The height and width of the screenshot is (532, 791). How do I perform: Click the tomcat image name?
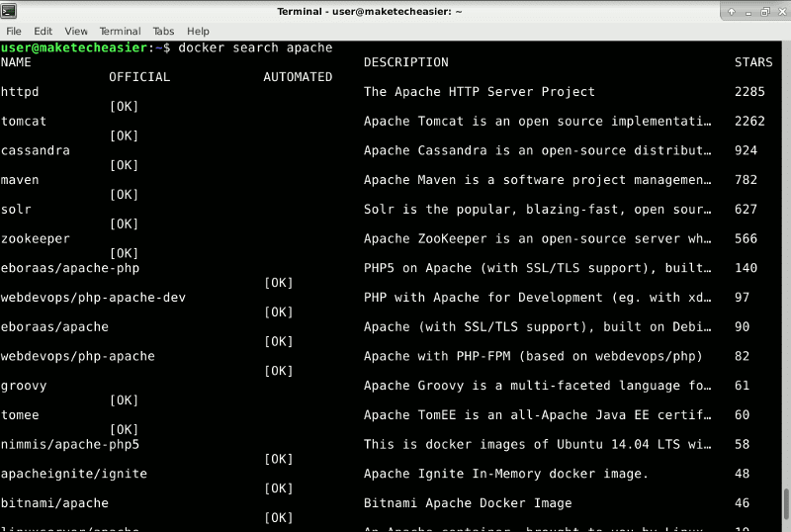tap(23, 122)
